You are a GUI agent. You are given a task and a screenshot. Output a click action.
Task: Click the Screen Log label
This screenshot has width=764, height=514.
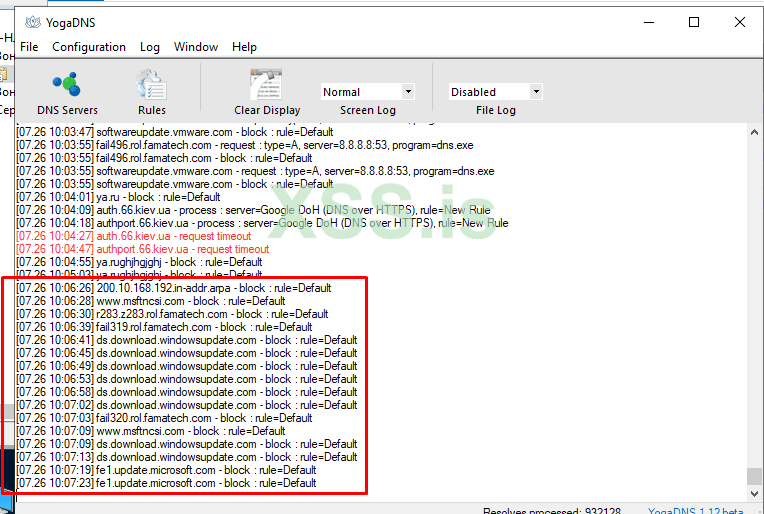[x=368, y=110]
